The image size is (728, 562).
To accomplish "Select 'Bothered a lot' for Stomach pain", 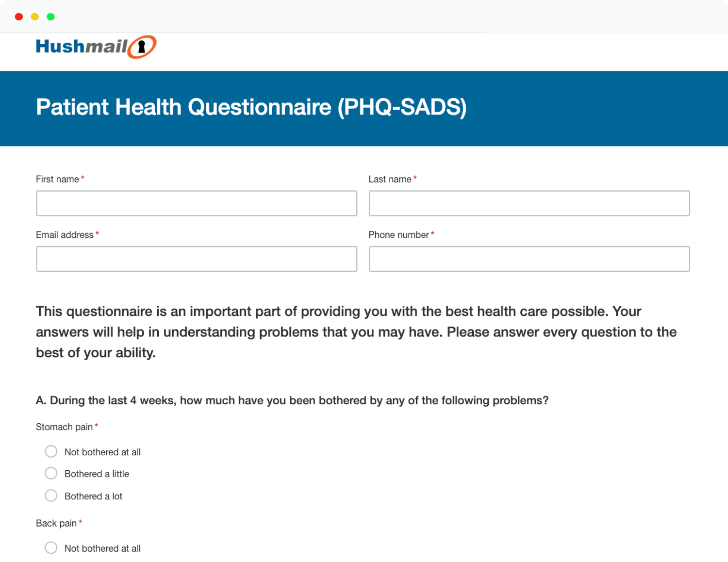I will [x=51, y=496].
